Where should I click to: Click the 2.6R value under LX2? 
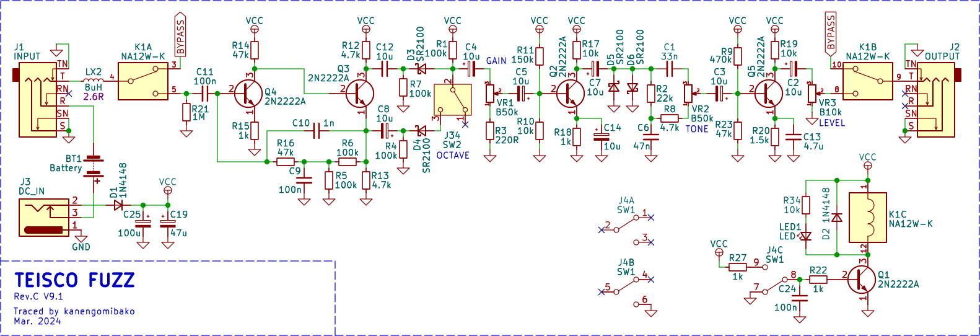click(x=94, y=97)
